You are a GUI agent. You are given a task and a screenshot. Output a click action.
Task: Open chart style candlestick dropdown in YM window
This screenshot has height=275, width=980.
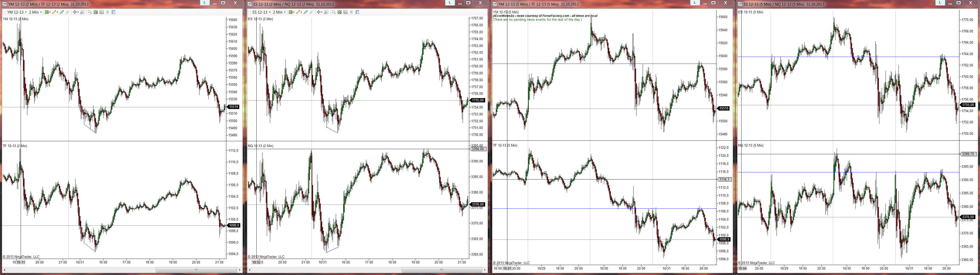click(x=47, y=12)
